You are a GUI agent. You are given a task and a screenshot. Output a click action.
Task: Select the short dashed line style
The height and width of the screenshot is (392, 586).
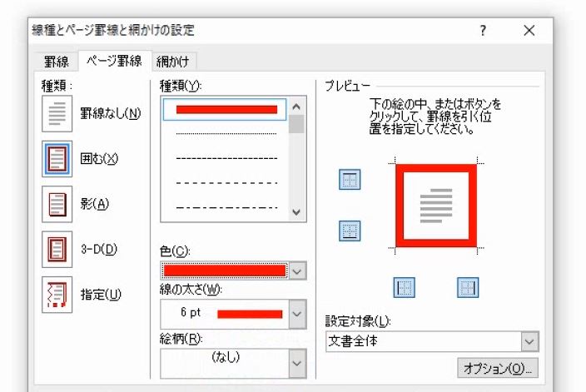(226, 158)
